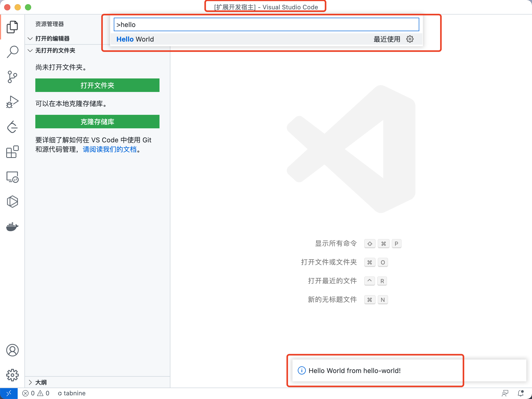This screenshot has width=532, height=399.
Task: Click the green fullscreen window button
Action: 28,7
